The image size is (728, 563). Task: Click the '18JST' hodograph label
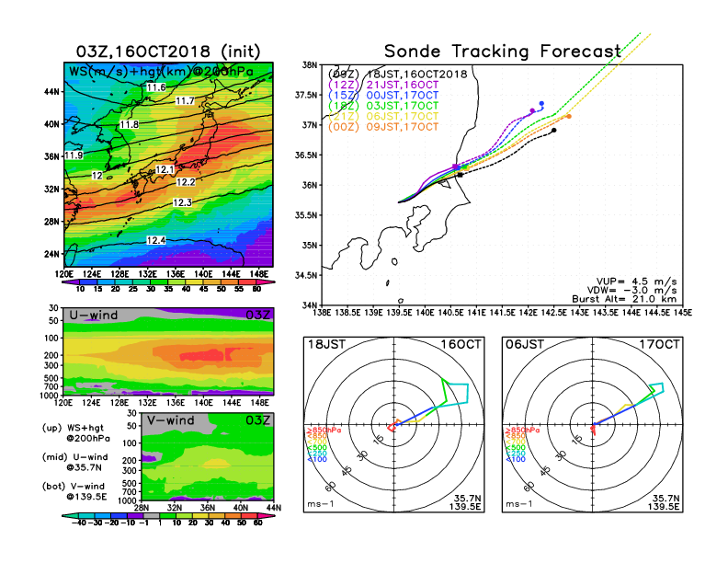tap(327, 344)
